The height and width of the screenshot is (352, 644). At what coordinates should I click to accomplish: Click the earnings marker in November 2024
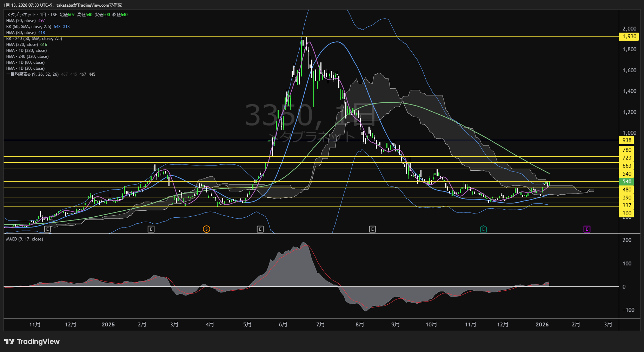[x=48, y=229]
